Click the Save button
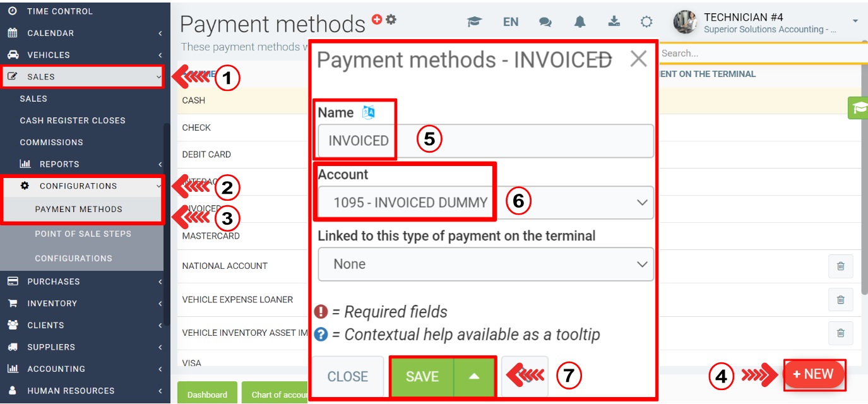The width and height of the screenshot is (868, 404). 422,376
